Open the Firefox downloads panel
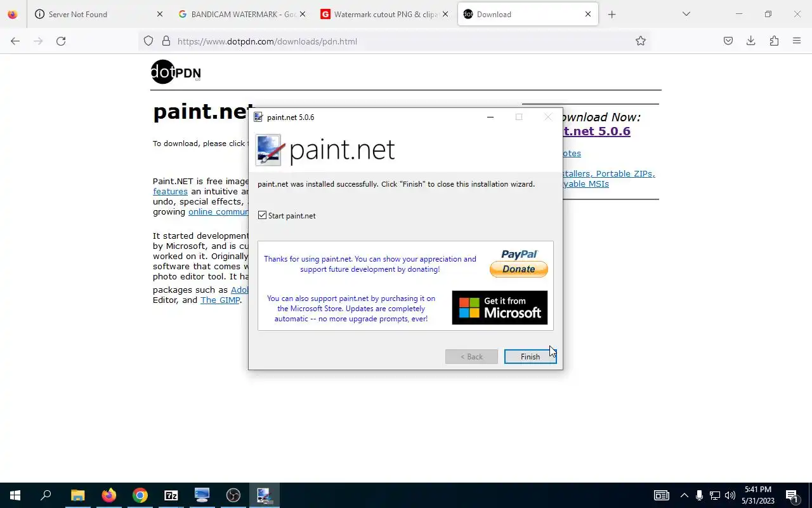 click(x=751, y=41)
